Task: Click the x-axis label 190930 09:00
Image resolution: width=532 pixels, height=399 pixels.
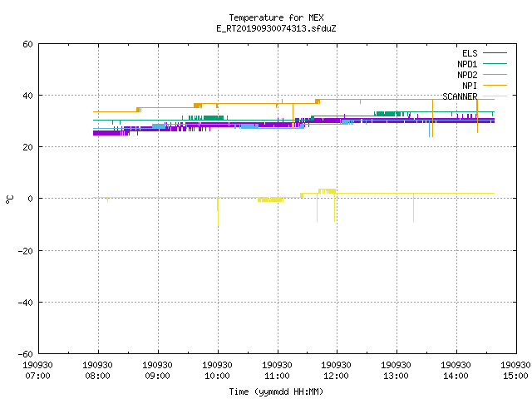Action: (x=157, y=371)
